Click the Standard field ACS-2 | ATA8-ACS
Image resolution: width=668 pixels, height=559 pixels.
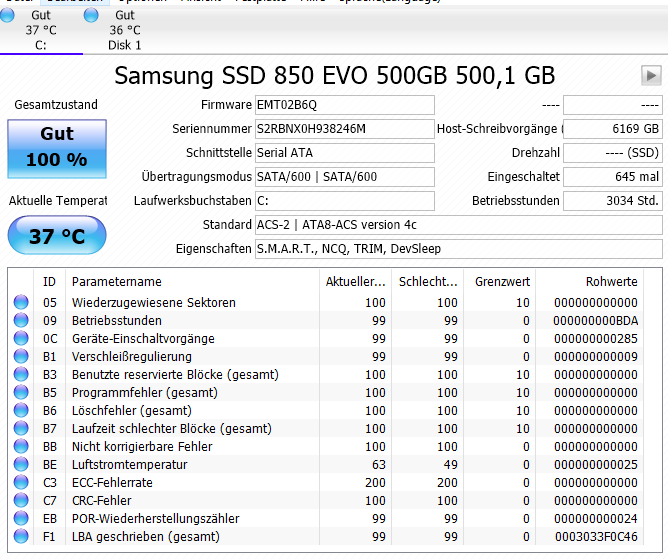(x=459, y=225)
